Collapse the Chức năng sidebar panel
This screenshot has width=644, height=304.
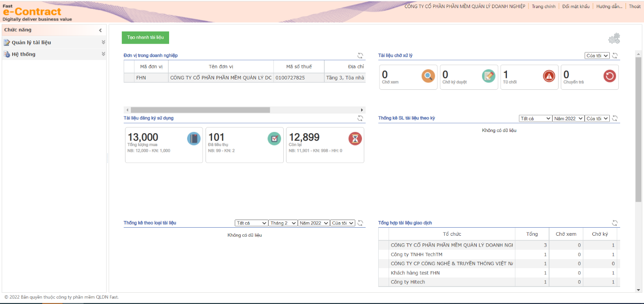(100, 30)
